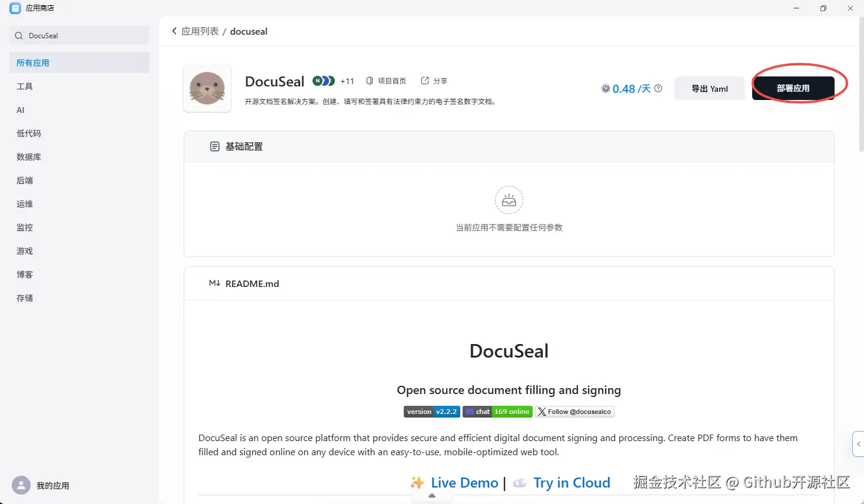Image resolution: width=864 pixels, height=504 pixels.
Task: Select the 低代码 category
Action: coord(79,133)
